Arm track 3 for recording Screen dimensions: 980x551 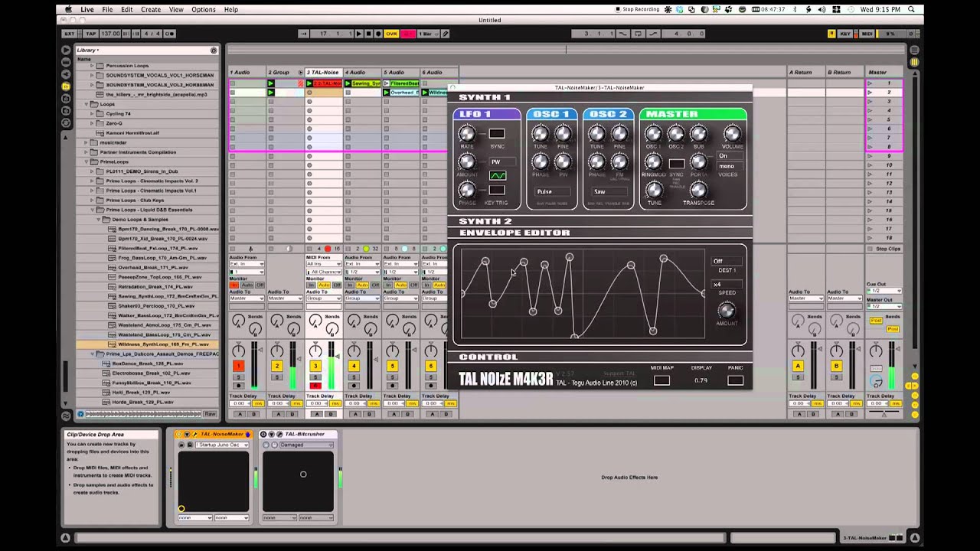click(315, 385)
